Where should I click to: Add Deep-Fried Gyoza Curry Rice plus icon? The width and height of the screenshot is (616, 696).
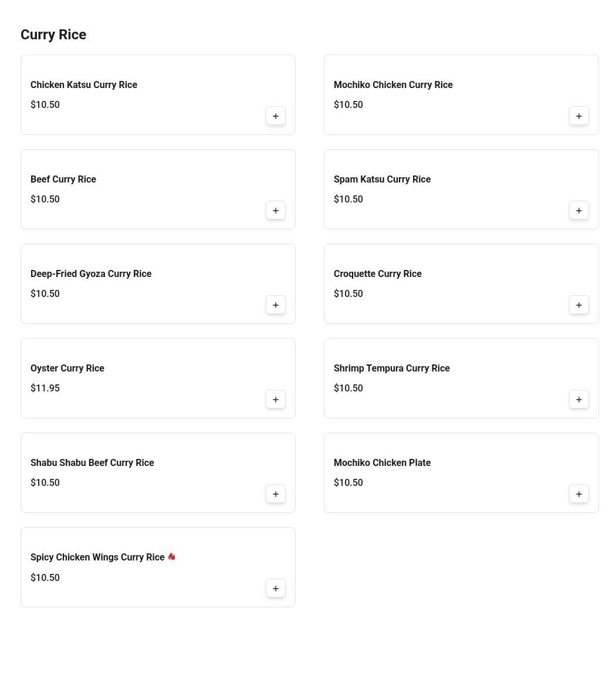[x=276, y=305]
